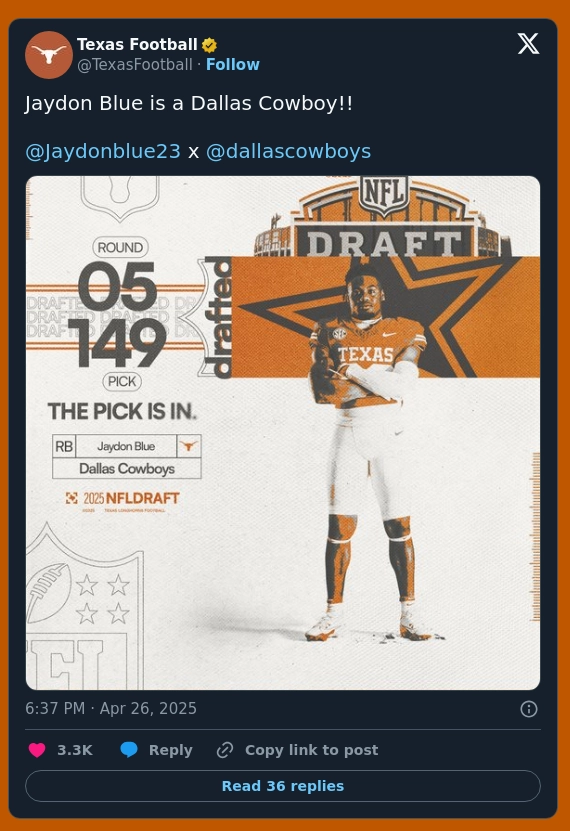Click the gold verified badge
Screen dimensions: 570x831
209,45
